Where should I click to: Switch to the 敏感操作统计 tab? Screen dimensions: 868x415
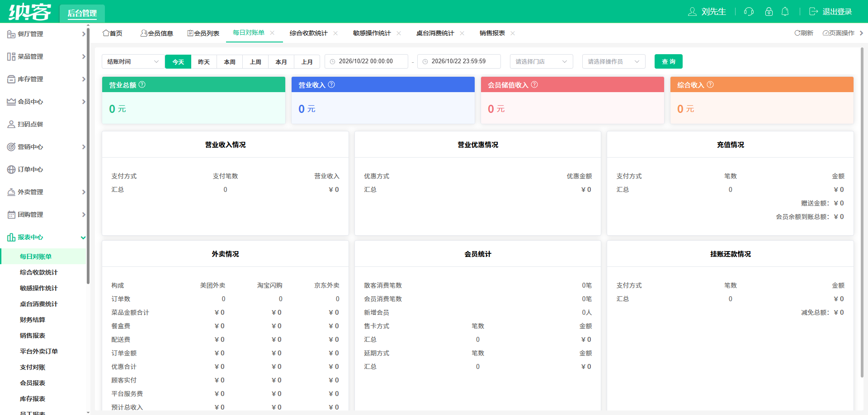tap(372, 33)
